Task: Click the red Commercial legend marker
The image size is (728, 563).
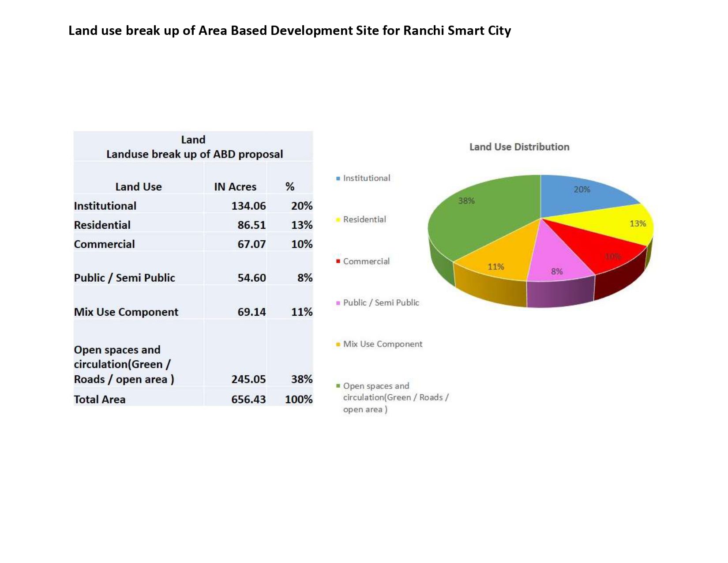Action: pos(338,261)
